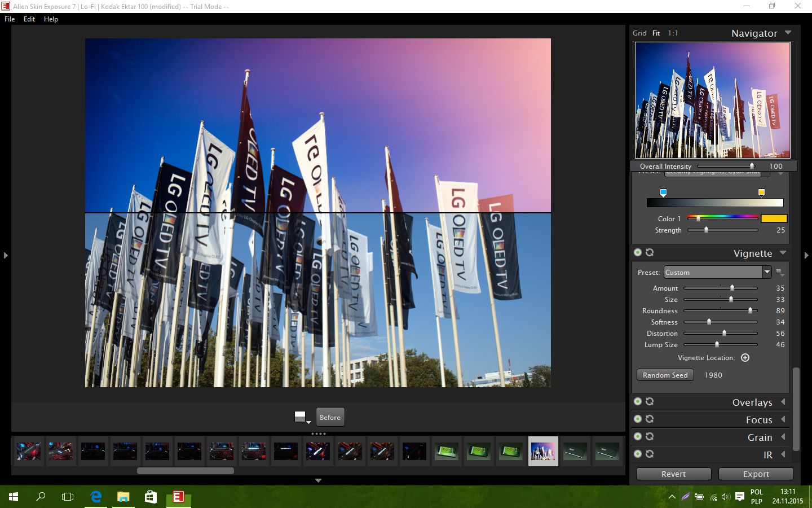Viewport: 812px width, 508px height.
Task: Reset the Vignette panel settings
Action: click(x=650, y=253)
